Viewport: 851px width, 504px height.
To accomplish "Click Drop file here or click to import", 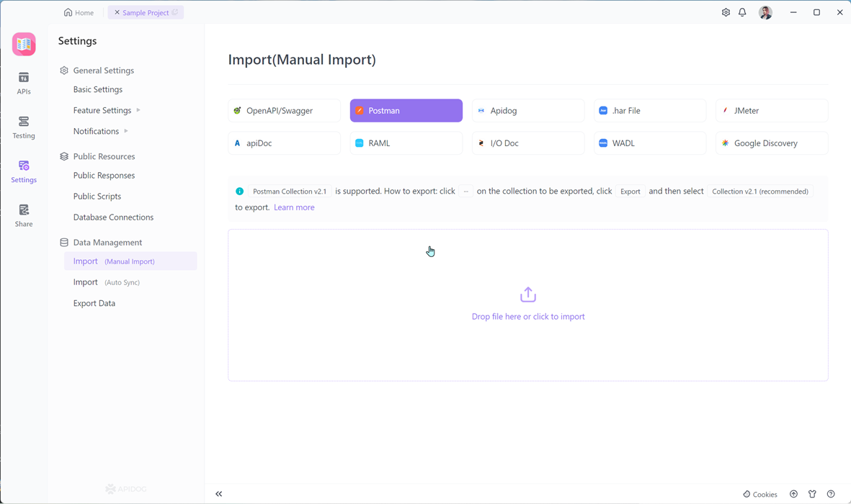I will tap(528, 316).
